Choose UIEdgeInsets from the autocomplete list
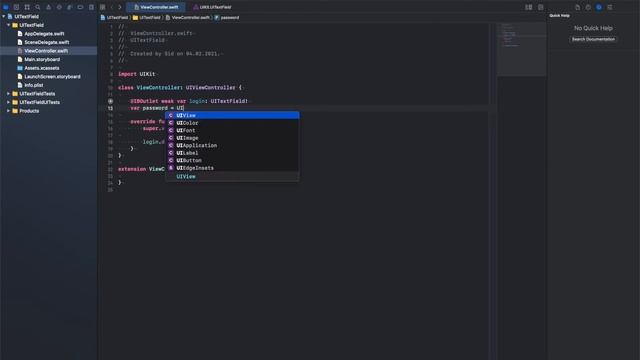 coord(232,168)
